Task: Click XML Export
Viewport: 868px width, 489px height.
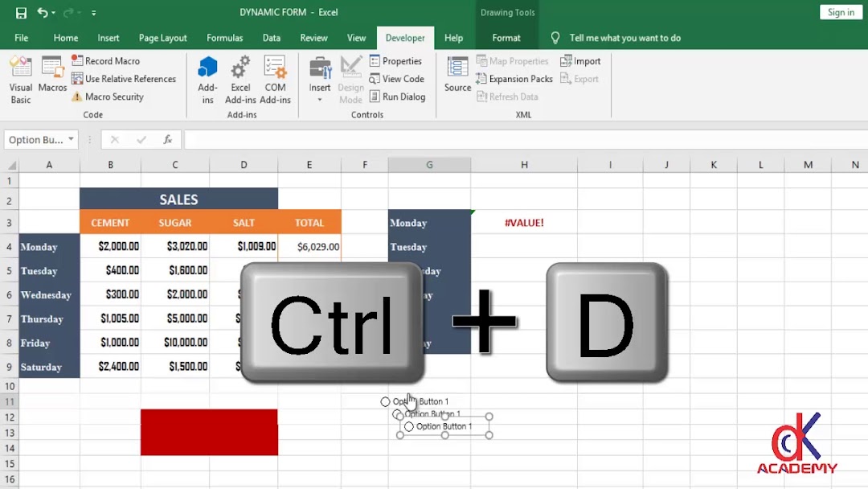Action: tap(579, 79)
